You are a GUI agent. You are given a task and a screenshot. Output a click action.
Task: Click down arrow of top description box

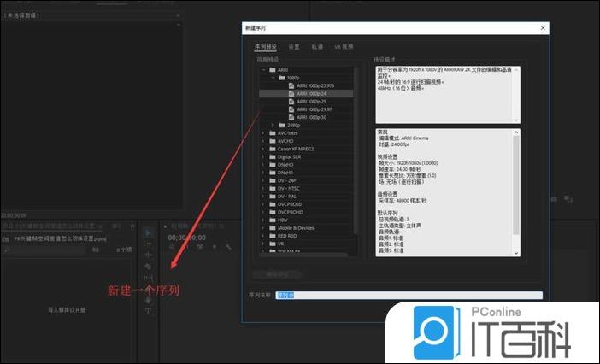tap(516, 120)
